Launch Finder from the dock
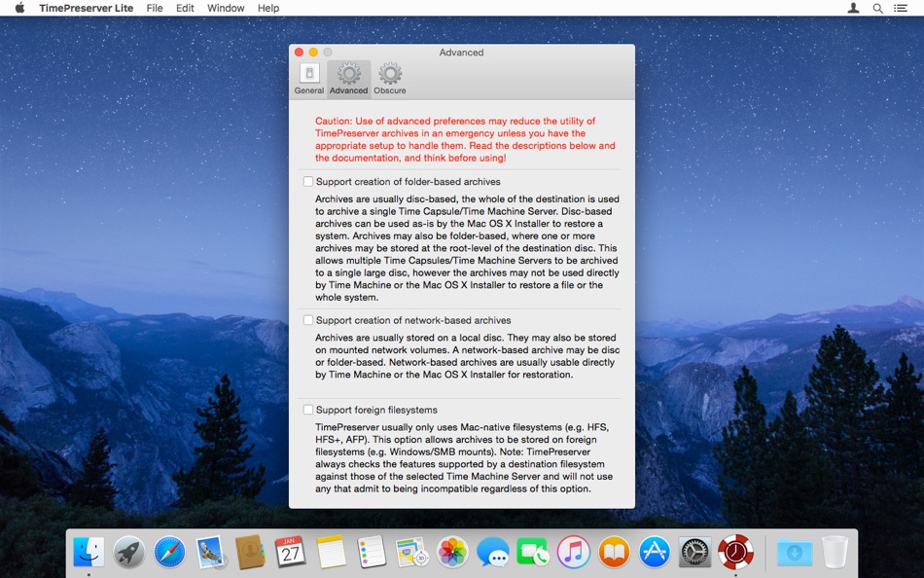 pyautogui.click(x=89, y=552)
